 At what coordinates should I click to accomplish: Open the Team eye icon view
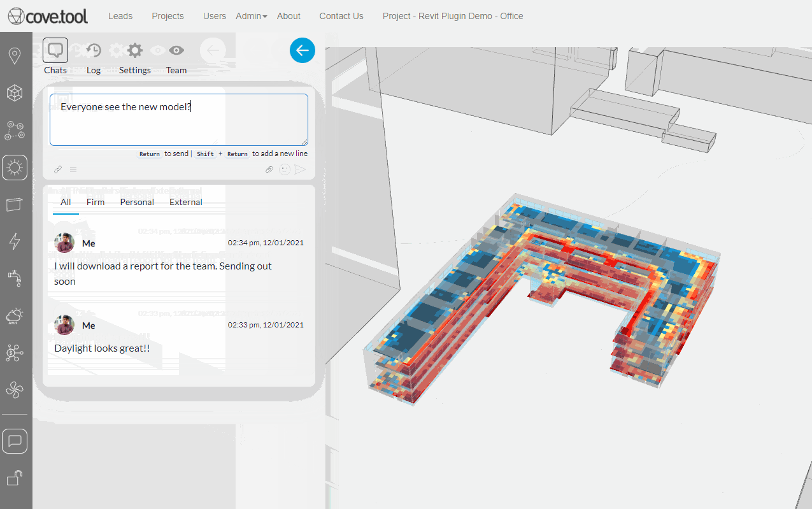(x=176, y=51)
